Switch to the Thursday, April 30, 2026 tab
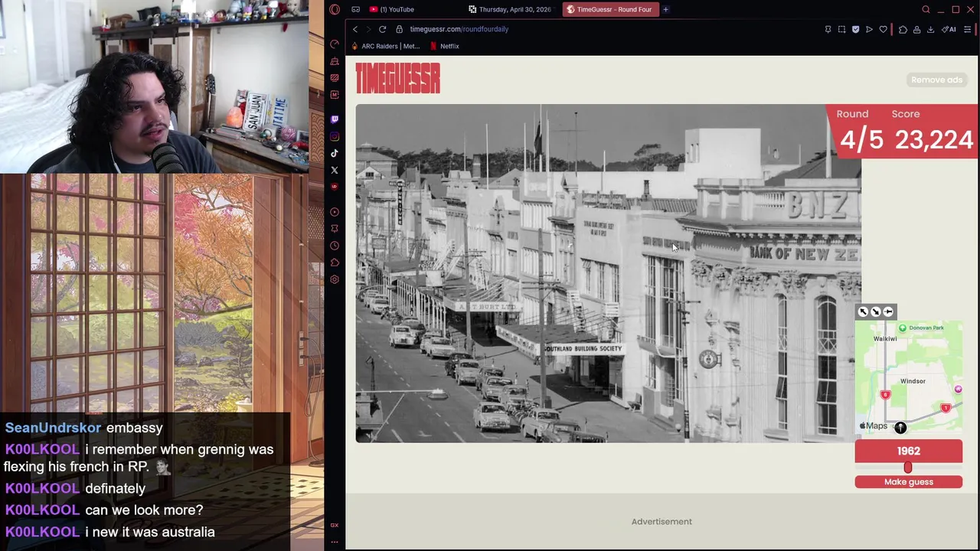 pos(510,9)
